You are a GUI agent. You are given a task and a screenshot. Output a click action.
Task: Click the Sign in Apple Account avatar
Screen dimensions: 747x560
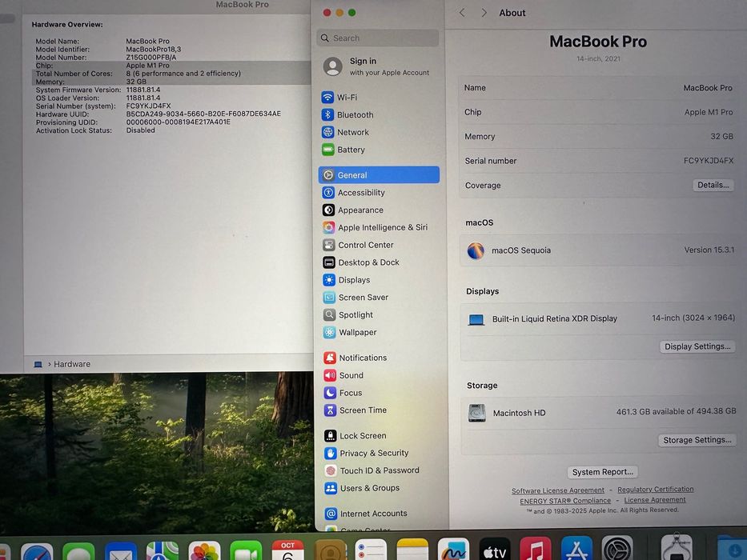pyautogui.click(x=332, y=66)
